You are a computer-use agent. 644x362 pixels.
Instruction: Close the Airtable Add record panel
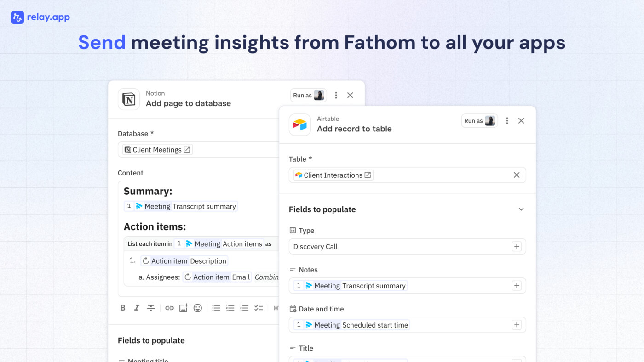point(521,121)
